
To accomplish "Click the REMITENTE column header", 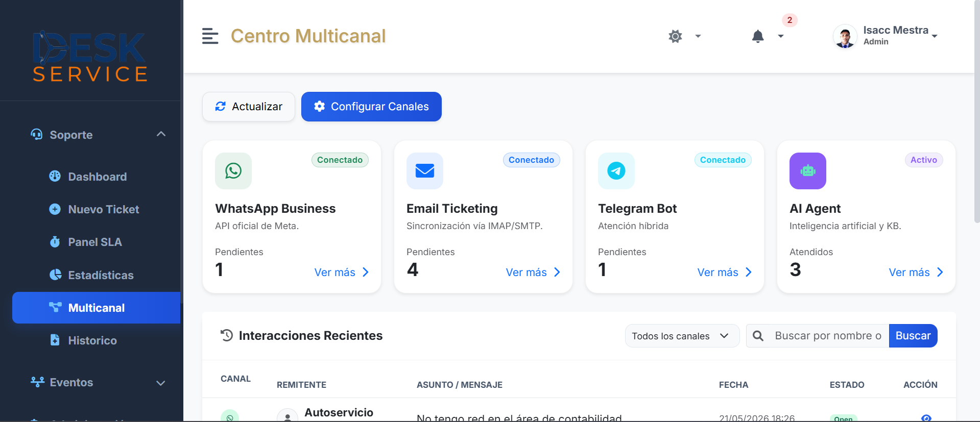I will point(301,385).
